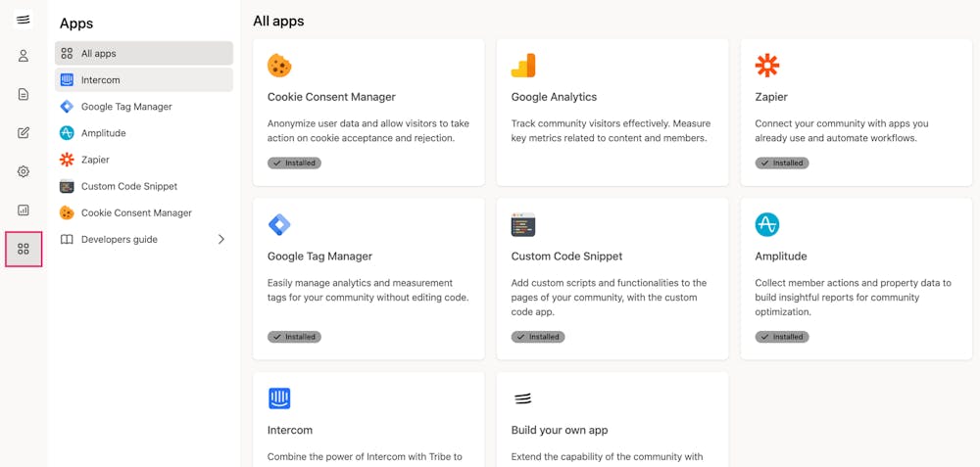Click the Apps grid icon in left rail
The height and width of the screenshot is (467, 980).
(24, 249)
